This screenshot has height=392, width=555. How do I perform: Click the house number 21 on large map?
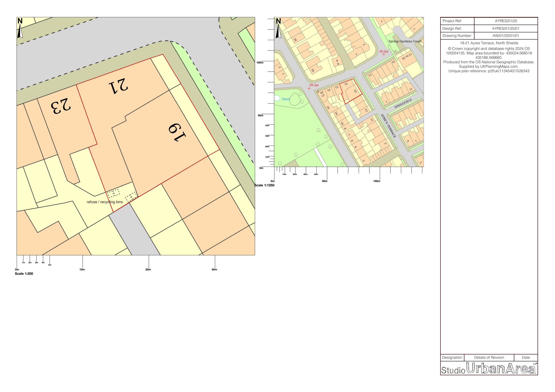coord(118,86)
